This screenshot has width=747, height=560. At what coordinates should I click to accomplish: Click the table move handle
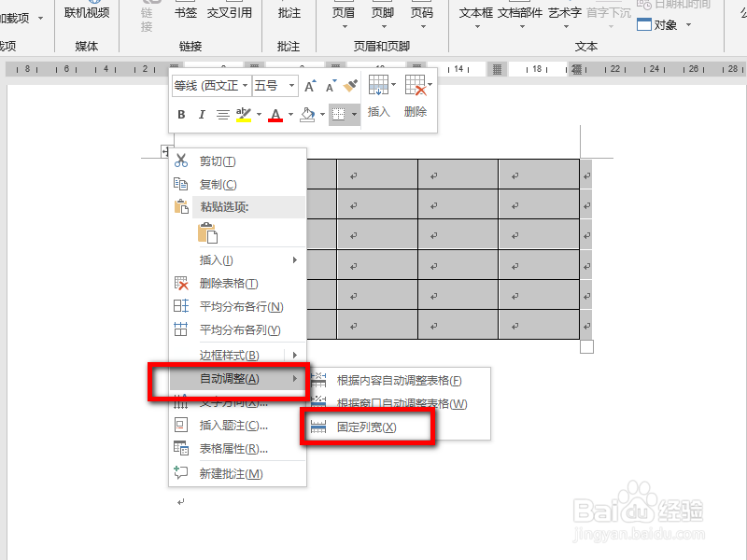point(166,151)
